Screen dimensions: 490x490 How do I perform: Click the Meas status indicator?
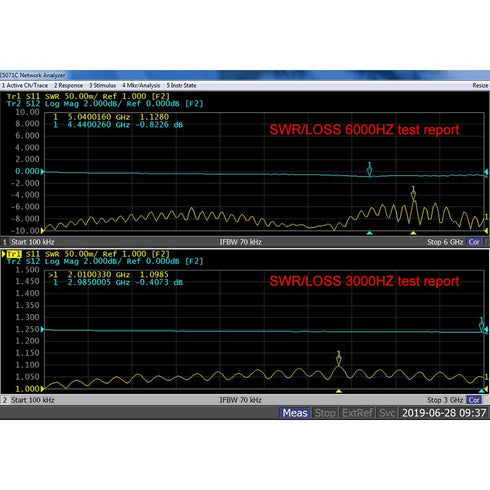(x=295, y=413)
